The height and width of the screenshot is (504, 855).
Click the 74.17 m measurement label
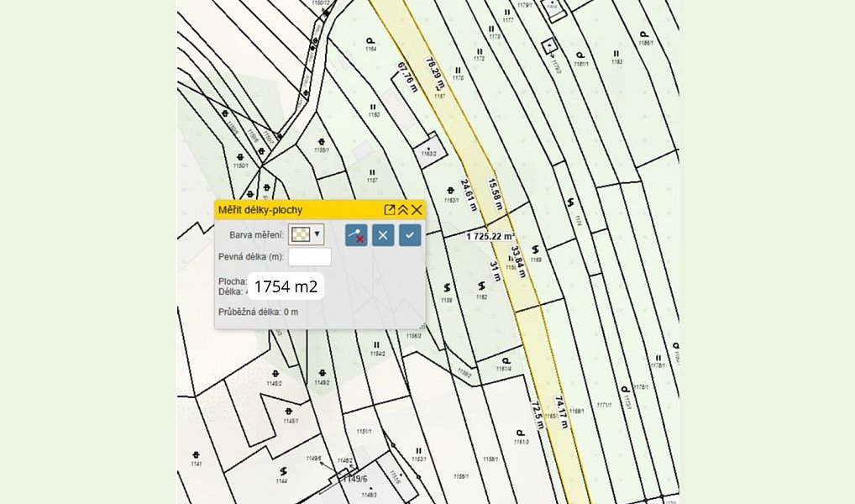click(561, 412)
